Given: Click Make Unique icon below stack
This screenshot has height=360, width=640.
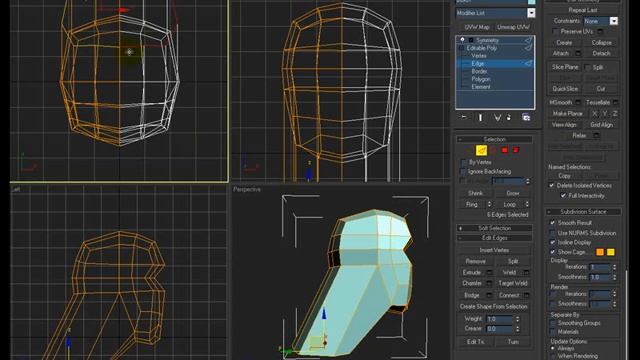Looking at the screenshot, I should pyautogui.click(x=497, y=118).
